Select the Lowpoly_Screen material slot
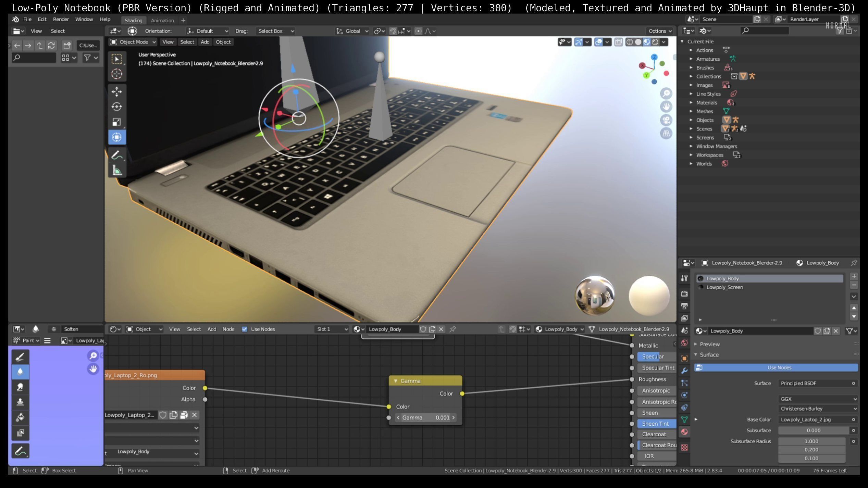This screenshot has width=868, height=488. coord(724,287)
